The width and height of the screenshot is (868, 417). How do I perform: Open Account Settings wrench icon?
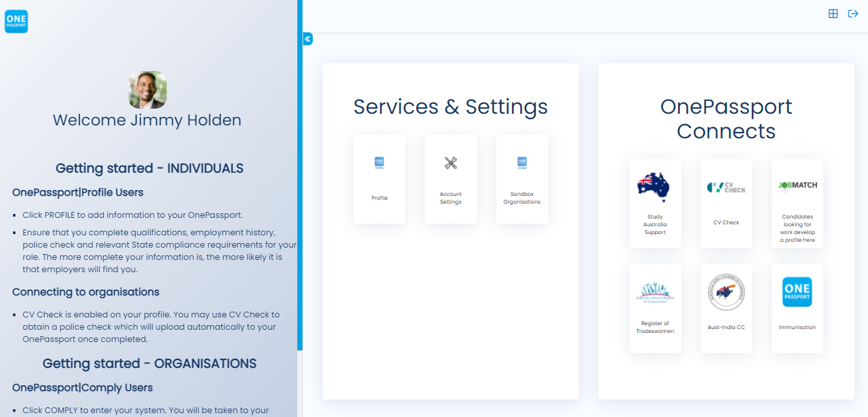(450, 163)
